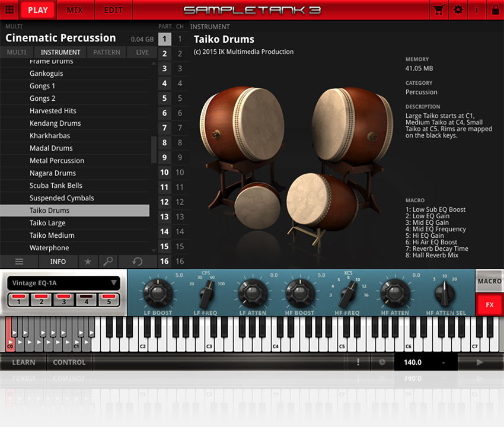Click the circular undo/reload icon
Screen dimensions: 504x427
137,262
